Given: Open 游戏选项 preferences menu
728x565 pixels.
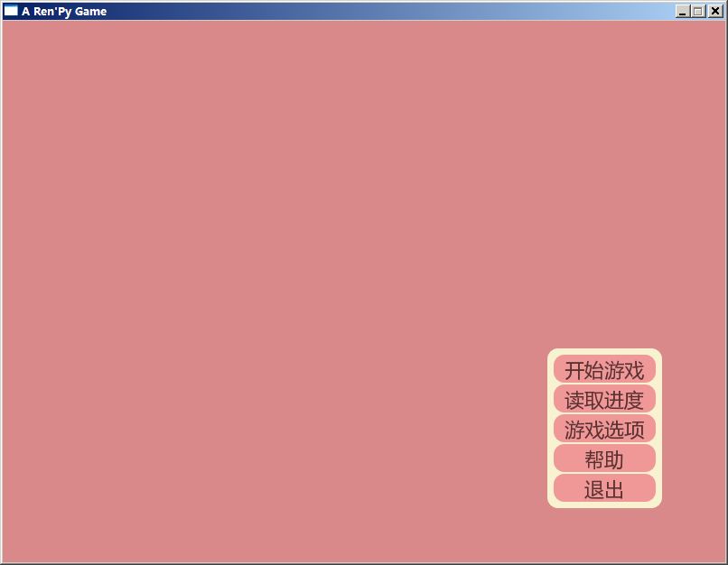Looking at the screenshot, I should coord(604,429).
